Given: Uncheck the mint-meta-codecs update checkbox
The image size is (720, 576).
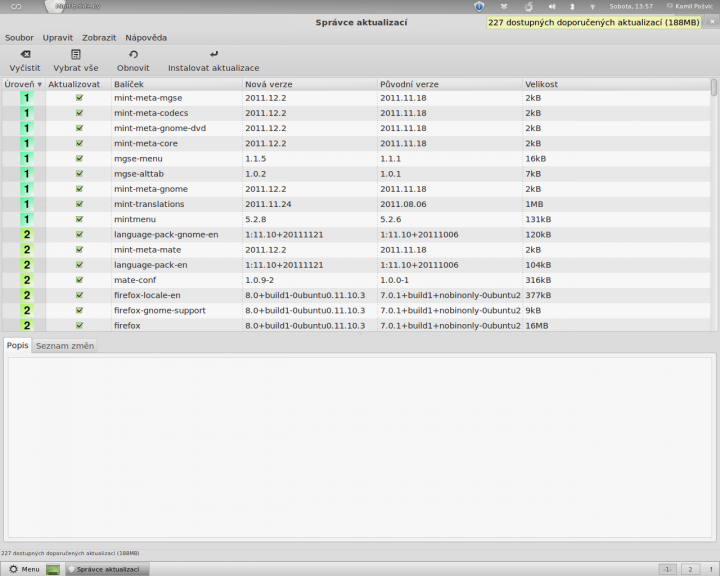Looking at the screenshot, I should coord(79,113).
